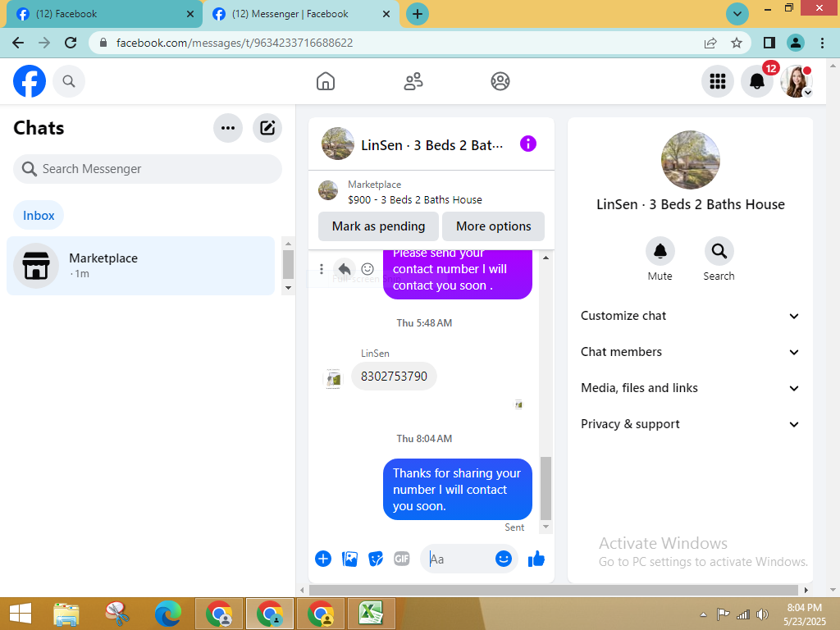
Task: Open Chats options three-dot button
Action: [228, 128]
